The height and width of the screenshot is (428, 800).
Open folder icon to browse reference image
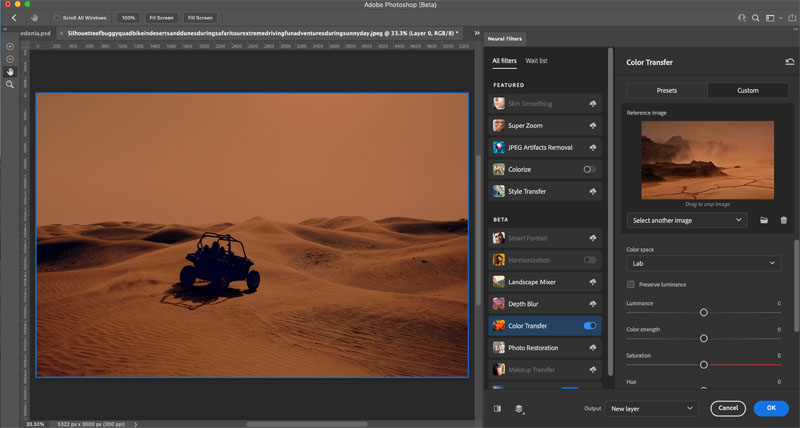[x=764, y=220]
